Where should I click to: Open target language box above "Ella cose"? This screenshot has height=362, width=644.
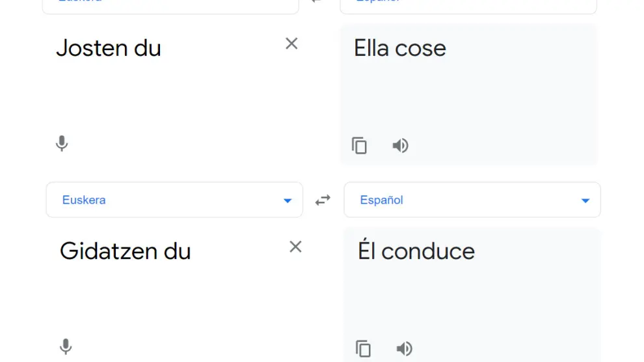click(468, 5)
